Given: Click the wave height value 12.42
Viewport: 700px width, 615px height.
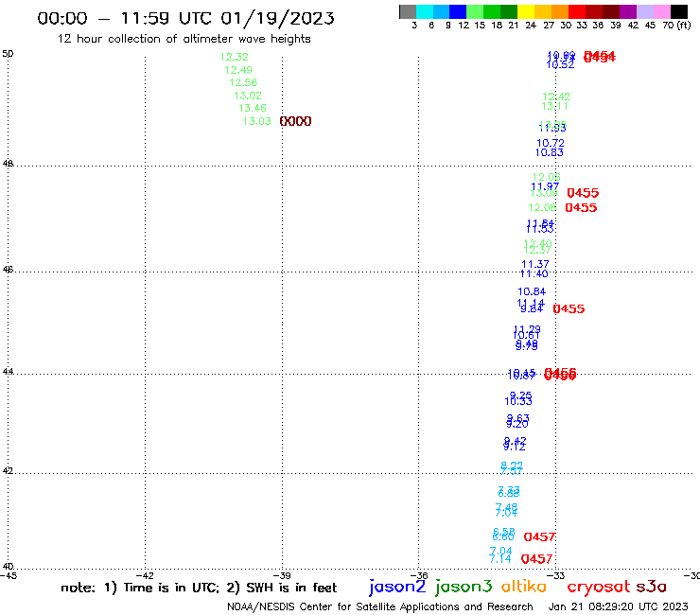Looking at the screenshot, I should click(x=556, y=97).
